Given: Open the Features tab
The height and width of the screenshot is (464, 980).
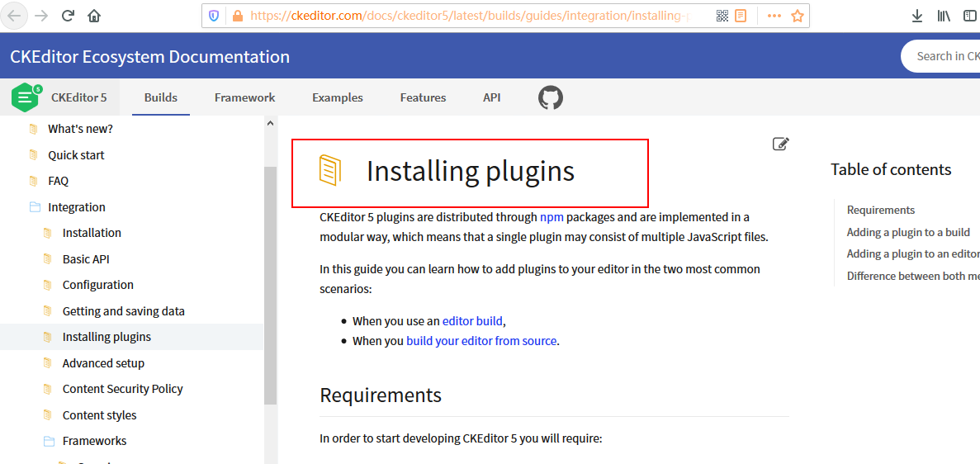Looking at the screenshot, I should tap(423, 97).
